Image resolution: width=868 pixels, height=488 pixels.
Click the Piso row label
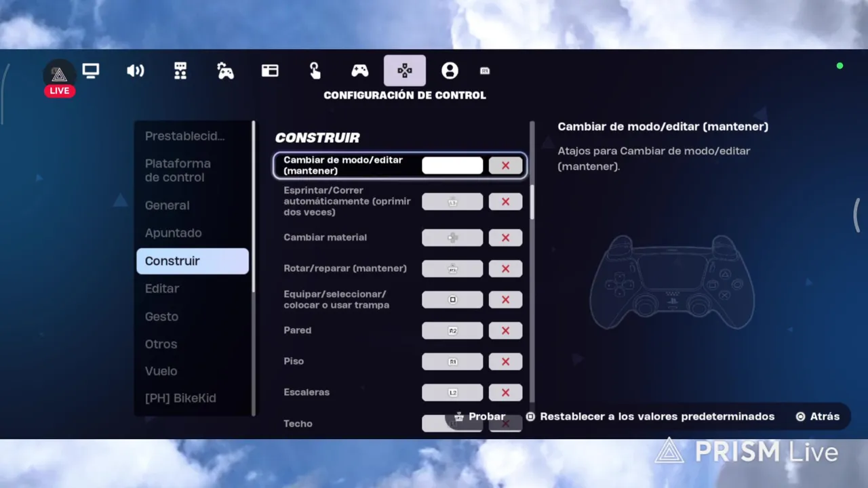click(x=294, y=362)
